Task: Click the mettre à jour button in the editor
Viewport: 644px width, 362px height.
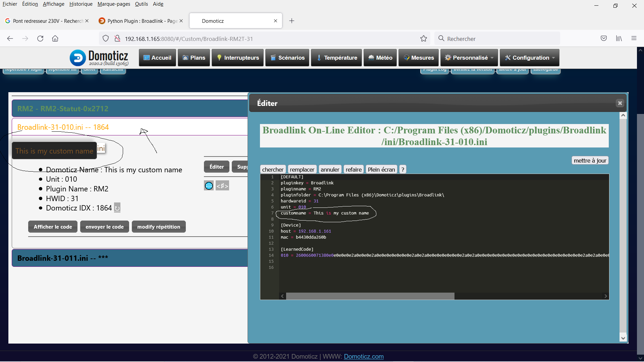Action: [590, 161]
